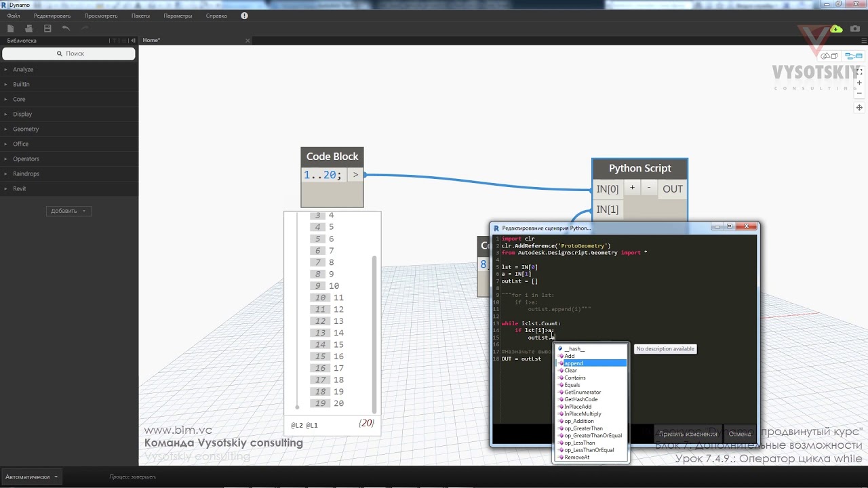Close the Home* workspace tab
The width and height of the screenshot is (868, 488).
[248, 41]
